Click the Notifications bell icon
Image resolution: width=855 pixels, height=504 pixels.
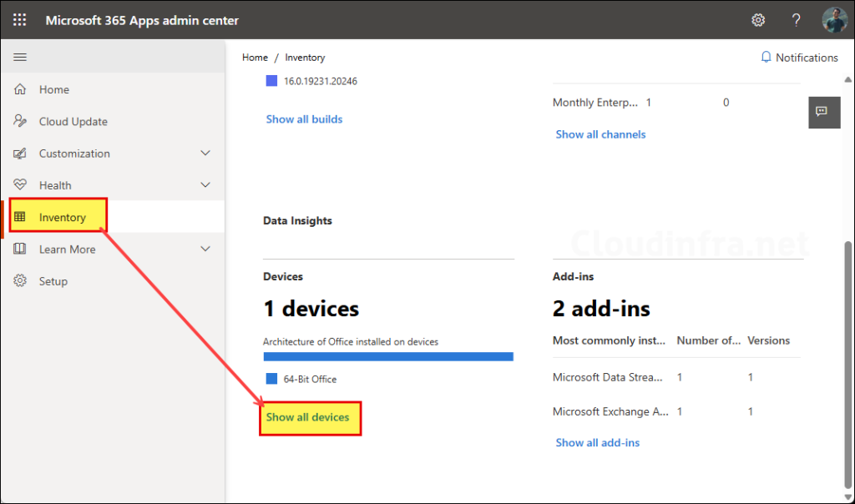pyautogui.click(x=766, y=58)
